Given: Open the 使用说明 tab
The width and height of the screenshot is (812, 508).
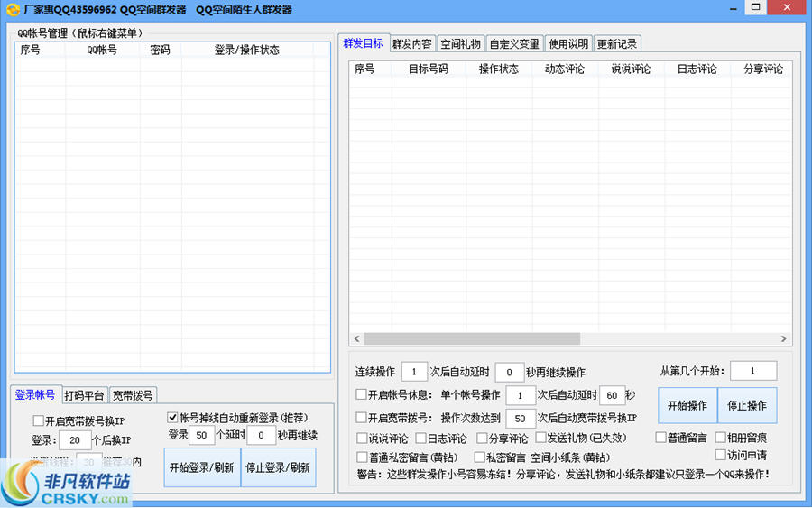Looking at the screenshot, I should click(x=568, y=44).
